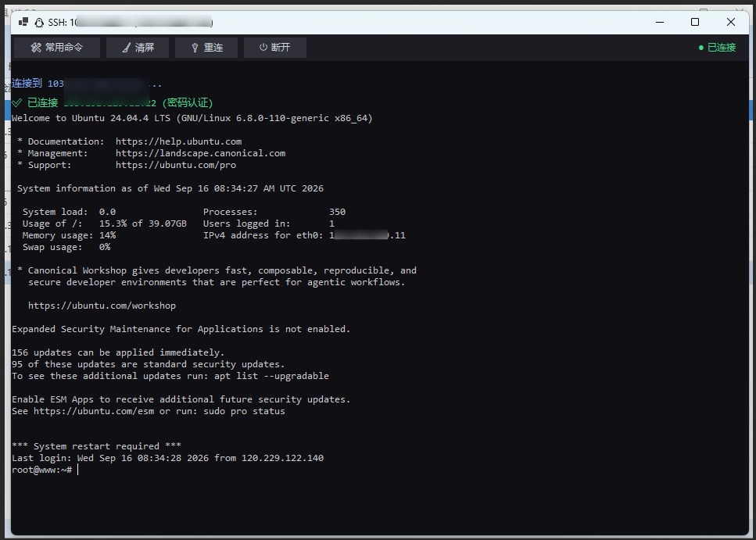Close the SSH window
Image resolution: width=756 pixels, height=540 pixels.
[730, 22]
